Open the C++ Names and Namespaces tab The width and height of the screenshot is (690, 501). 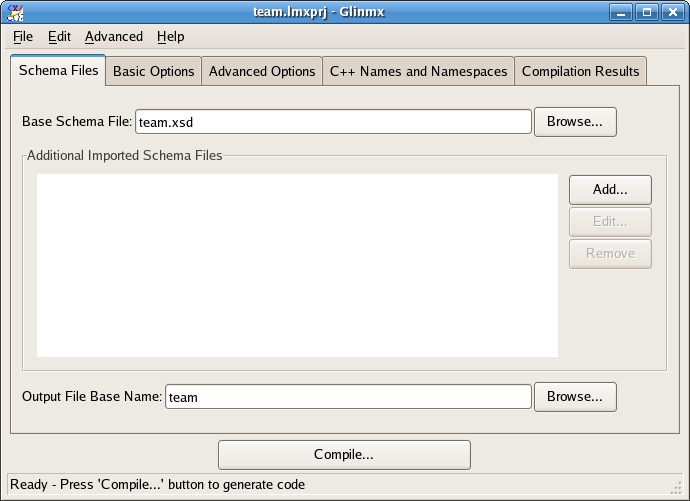(x=418, y=71)
